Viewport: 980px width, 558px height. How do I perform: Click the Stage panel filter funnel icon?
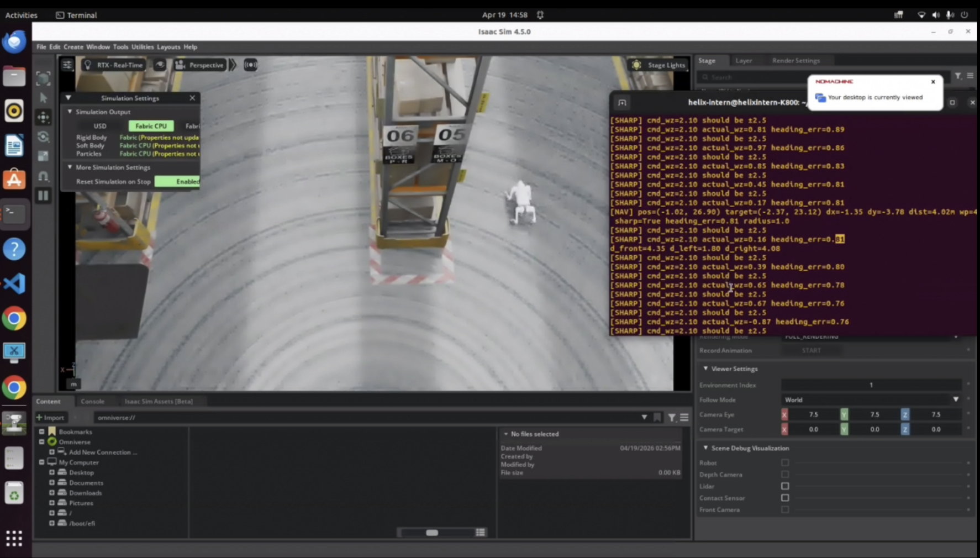(x=958, y=76)
